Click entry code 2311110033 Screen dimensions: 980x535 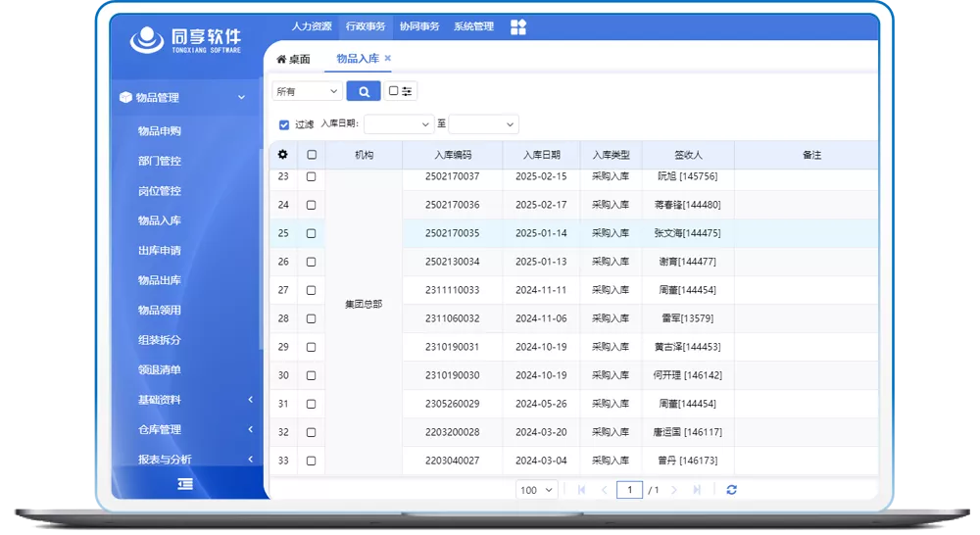(453, 290)
